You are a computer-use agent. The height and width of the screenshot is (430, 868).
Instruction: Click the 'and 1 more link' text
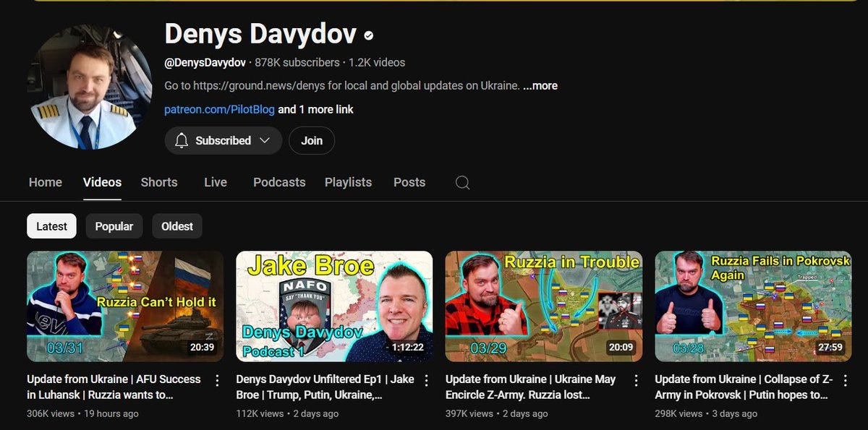pos(316,109)
